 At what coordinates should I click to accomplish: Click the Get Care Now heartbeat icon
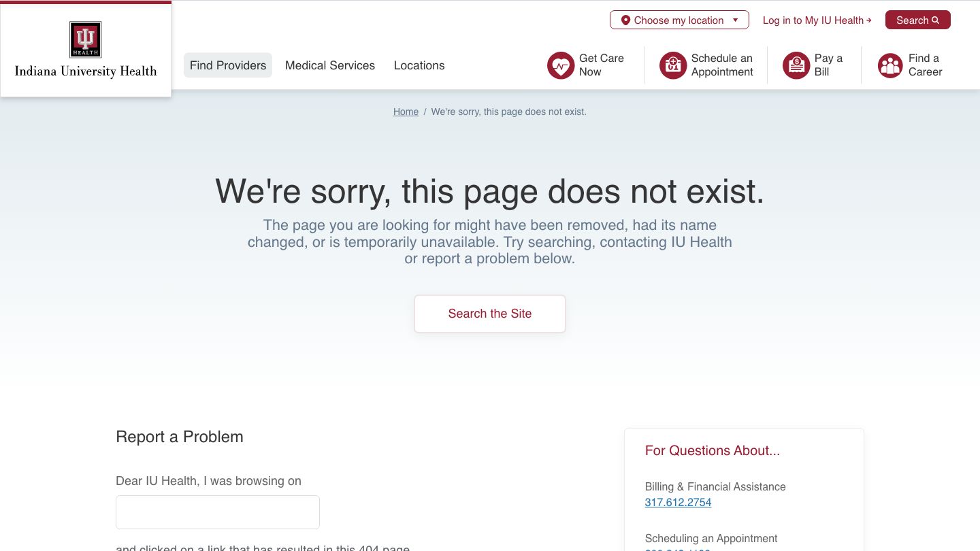point(561,65)
